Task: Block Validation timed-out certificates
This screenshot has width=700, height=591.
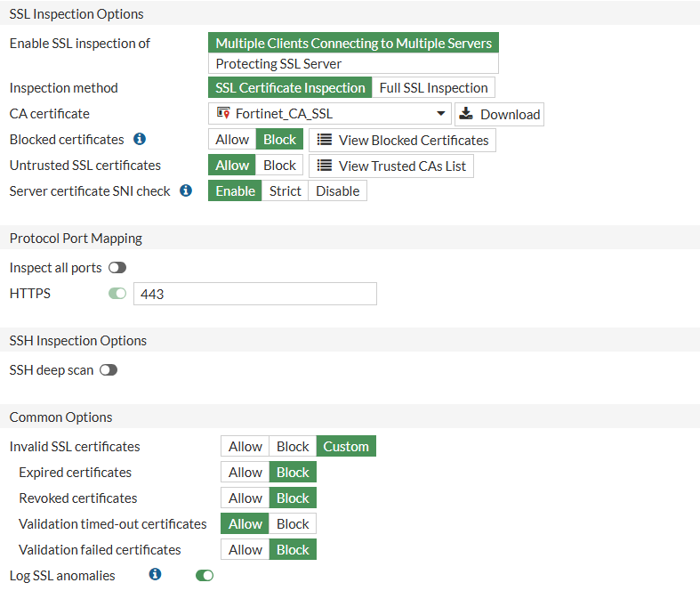Action: click(x=293, y=524)
